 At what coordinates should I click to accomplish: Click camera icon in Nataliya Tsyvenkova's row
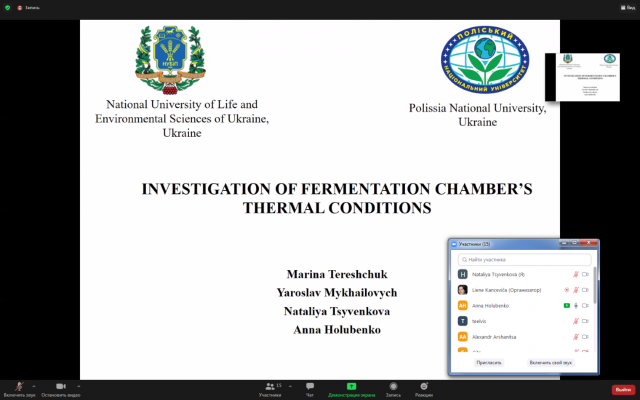click(x=585, y=274)
